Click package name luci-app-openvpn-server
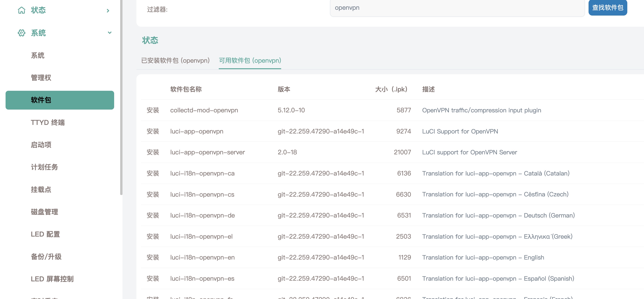The width and height of the screenshot is (644, 299). (x=207, y=152)
